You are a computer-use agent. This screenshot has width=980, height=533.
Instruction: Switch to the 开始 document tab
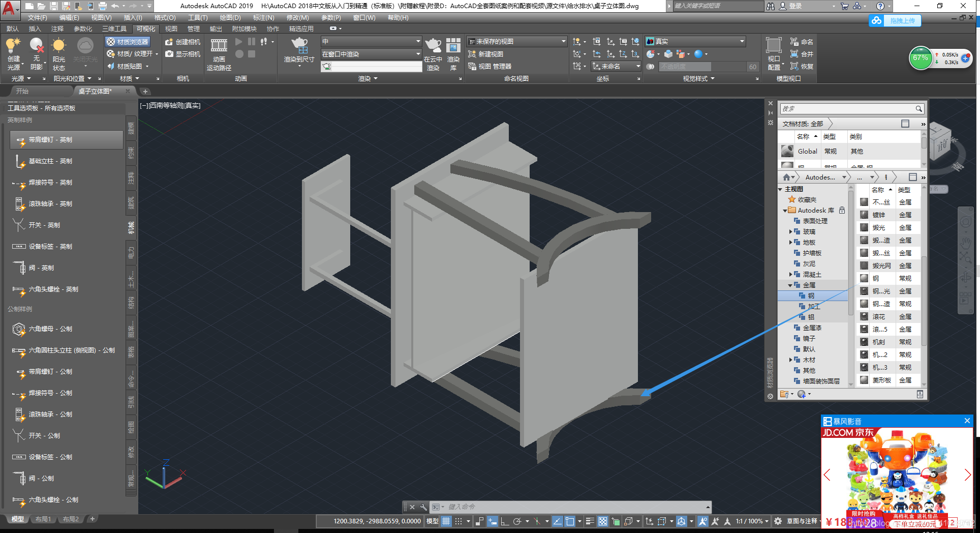22,91
